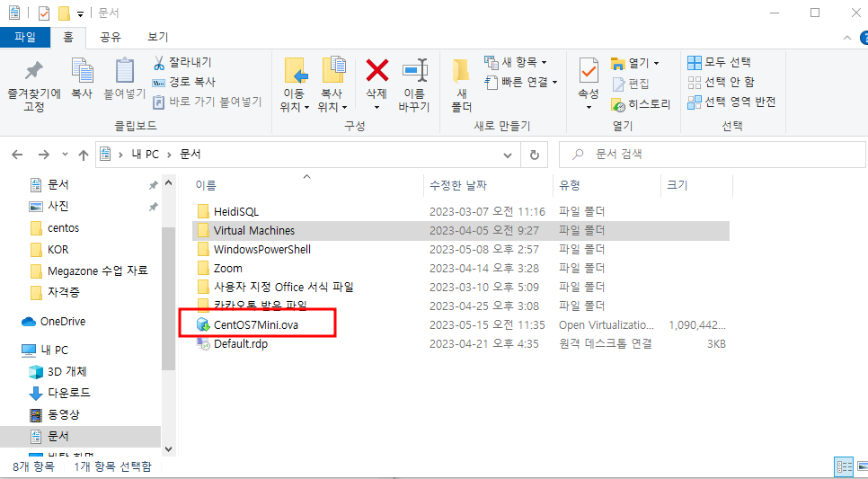868x479 pixels.
Task: Click the refresh button
Action: click(535, 155)
